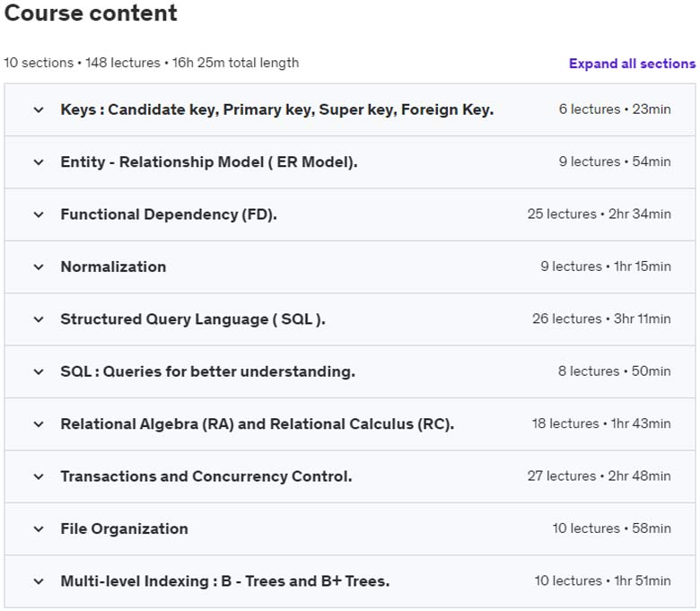Click the '10 lectures • 58min' label
700x611 pixels.
tap(612, 528)
